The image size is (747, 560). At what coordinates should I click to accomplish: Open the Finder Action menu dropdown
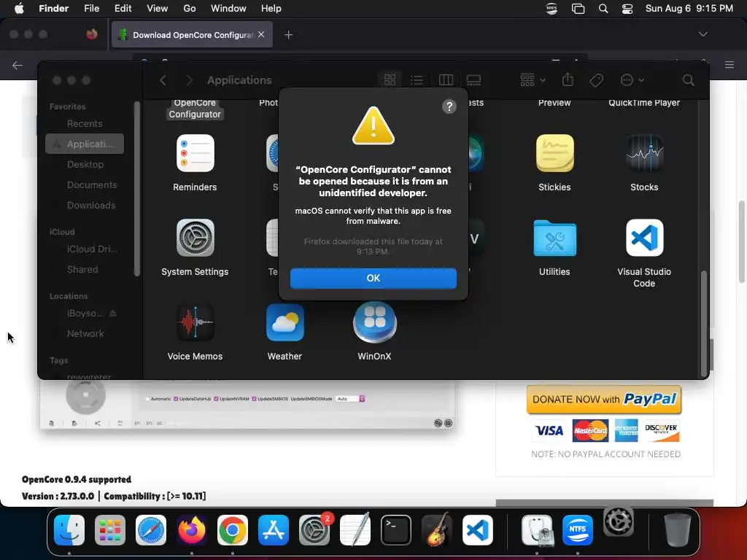coord(632,80)
